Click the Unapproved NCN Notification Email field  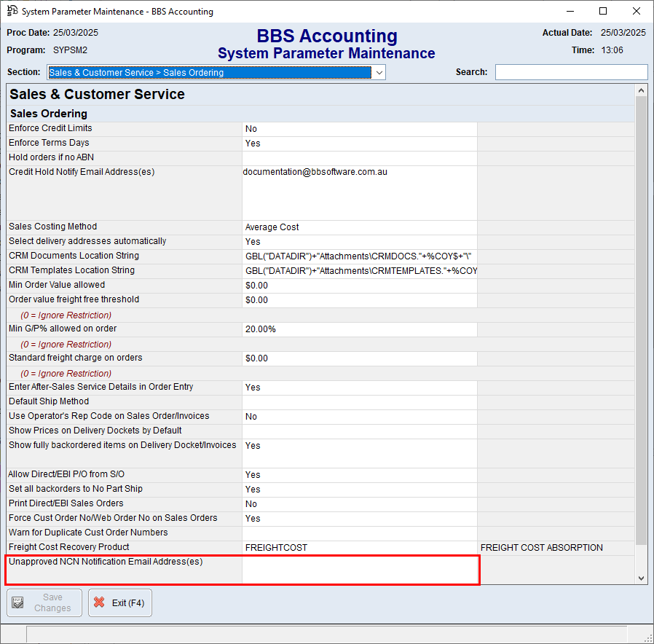click(359, 570)
